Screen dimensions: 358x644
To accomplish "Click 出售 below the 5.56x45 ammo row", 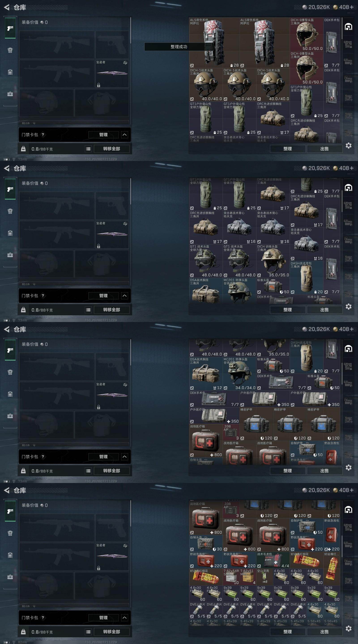I will tap(324, 632).
